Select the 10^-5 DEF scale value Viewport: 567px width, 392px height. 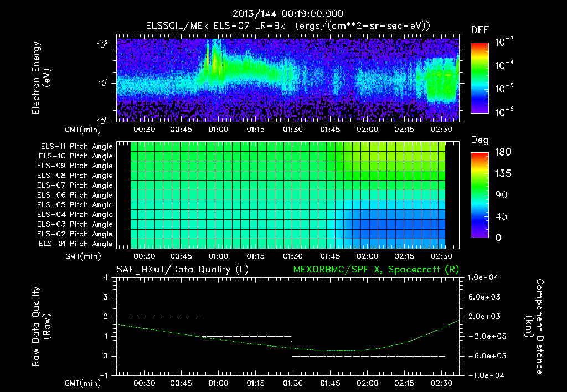(504, 88)
